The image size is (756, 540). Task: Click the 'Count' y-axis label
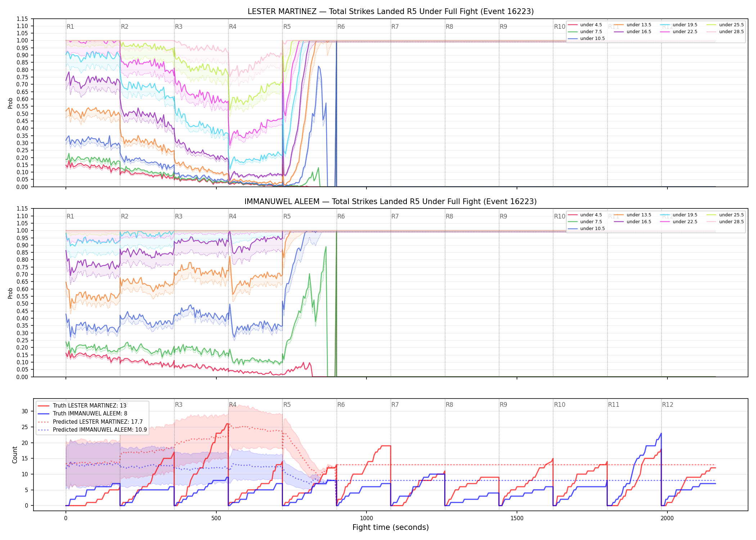coord(15,455)
